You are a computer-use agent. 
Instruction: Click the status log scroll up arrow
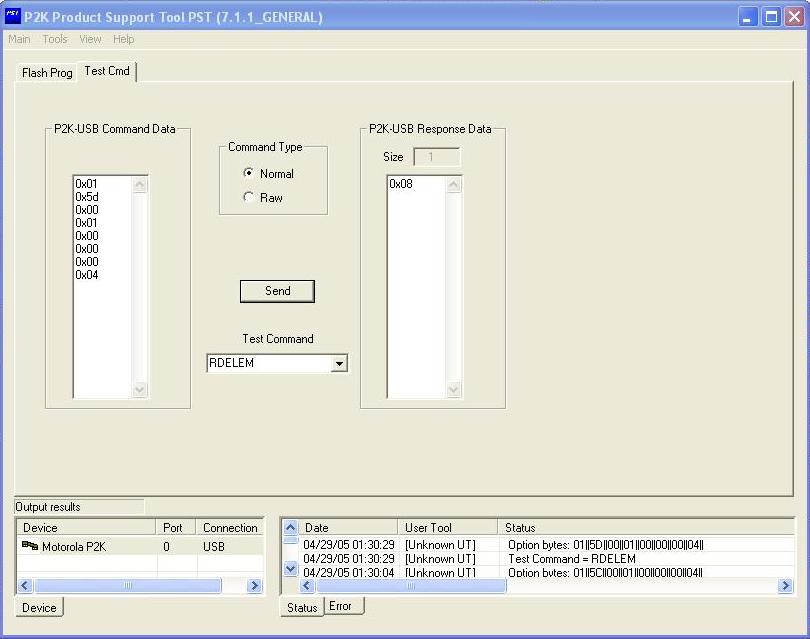pos(290,527)
